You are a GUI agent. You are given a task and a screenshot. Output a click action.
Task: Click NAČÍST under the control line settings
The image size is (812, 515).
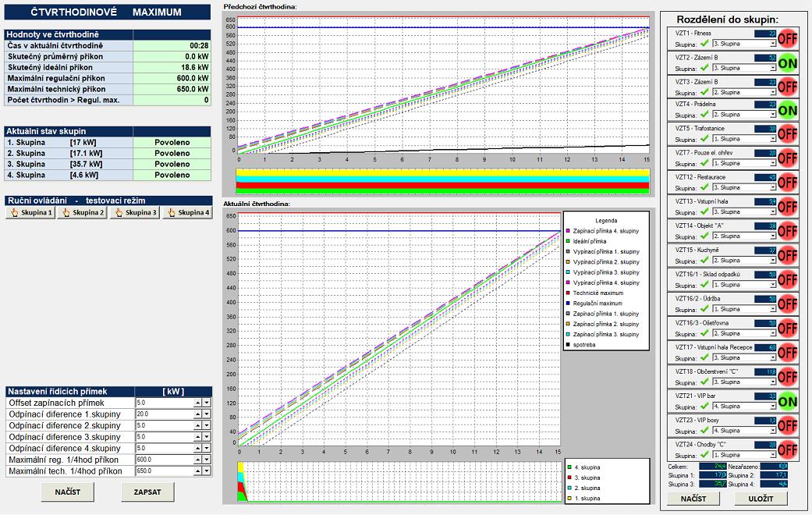tap(68, 492)
